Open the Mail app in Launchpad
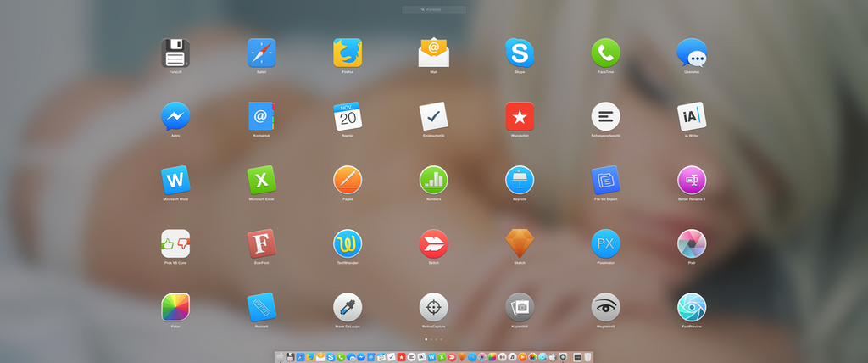This screenshot has width=868, height=363. (433, 53)
